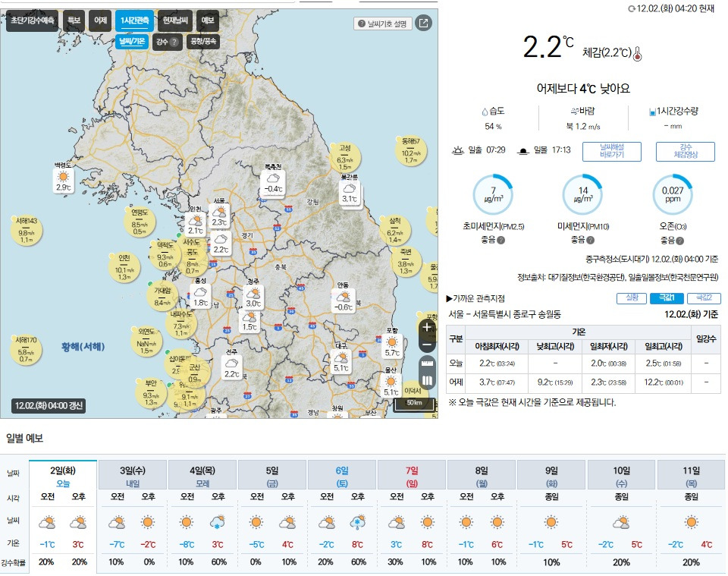Select the 인천 2.1℃ weather marker
This screenshot has width=728, height=576.
point(196,223)
